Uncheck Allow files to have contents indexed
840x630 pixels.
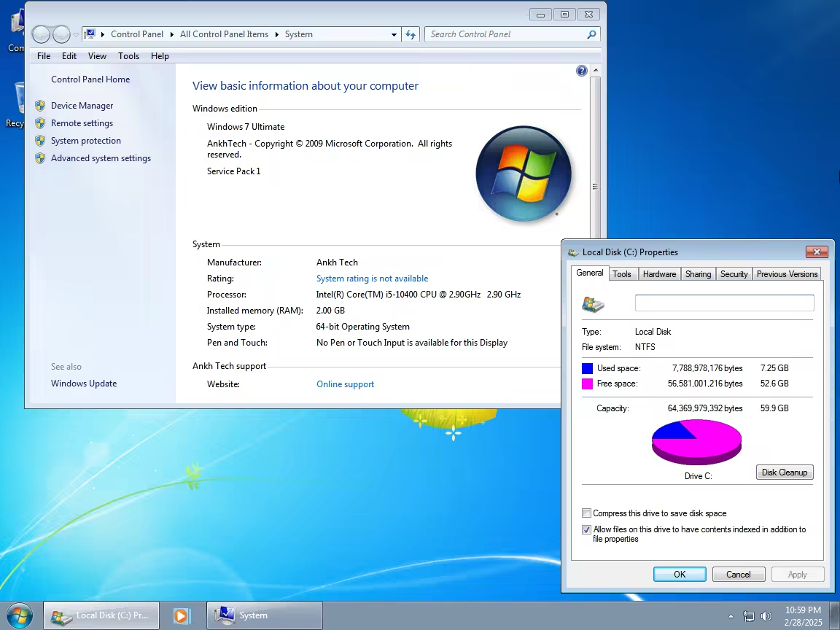586,529
